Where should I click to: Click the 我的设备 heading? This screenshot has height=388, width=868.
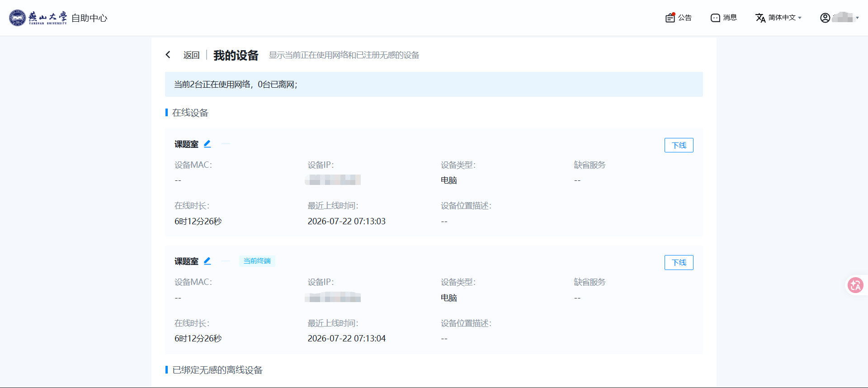click(x=236, y=55)
